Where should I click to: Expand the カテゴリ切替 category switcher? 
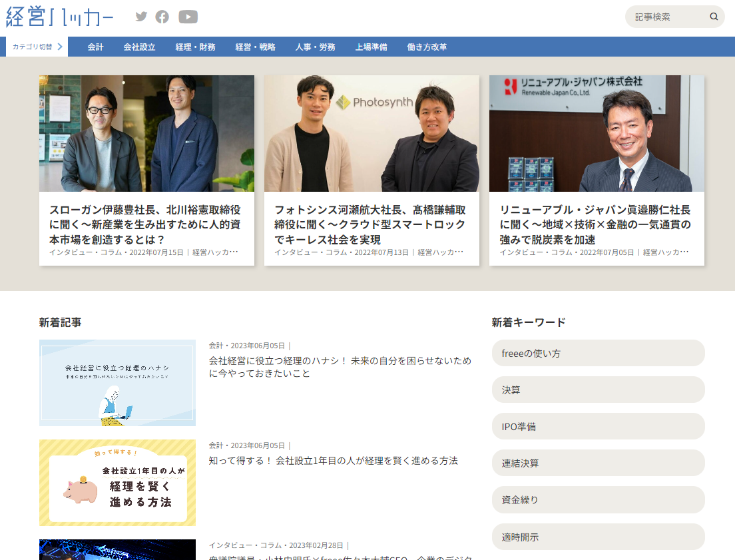pos(37,47)
